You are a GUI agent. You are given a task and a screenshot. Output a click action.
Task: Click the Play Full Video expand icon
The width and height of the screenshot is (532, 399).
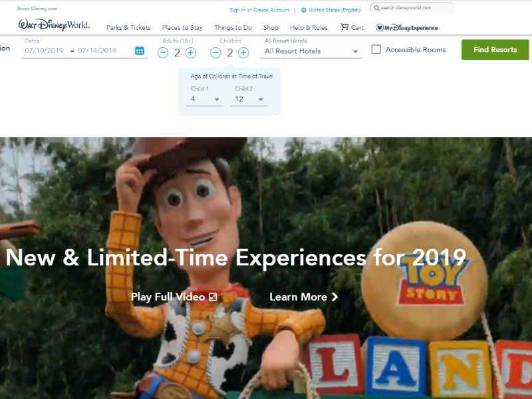click(x=213, y=297)
